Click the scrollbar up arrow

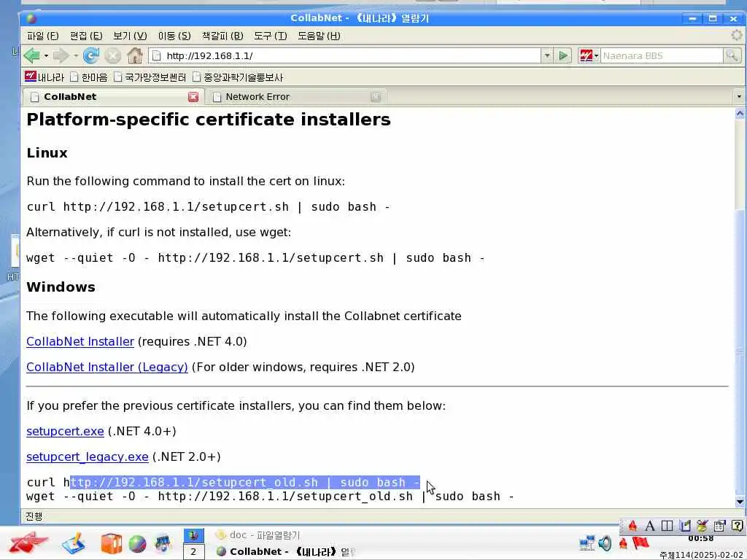tap(740, 113)
